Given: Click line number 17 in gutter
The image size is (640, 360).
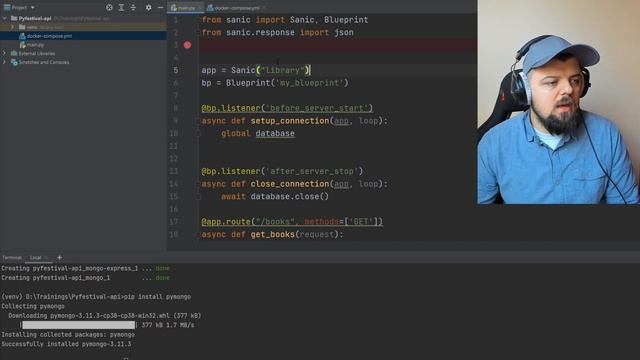Looking at the screenshot, I should click(x=173, y=222).
